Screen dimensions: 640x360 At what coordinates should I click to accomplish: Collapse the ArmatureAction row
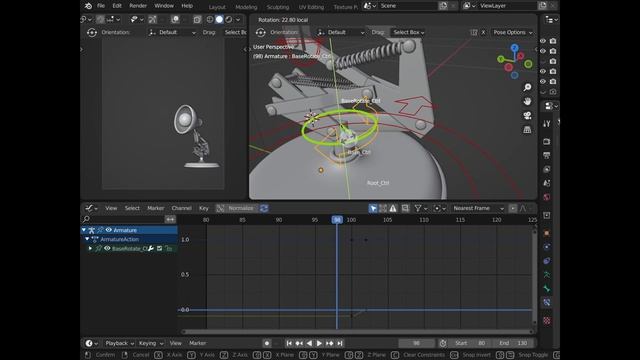coord(87,239)
